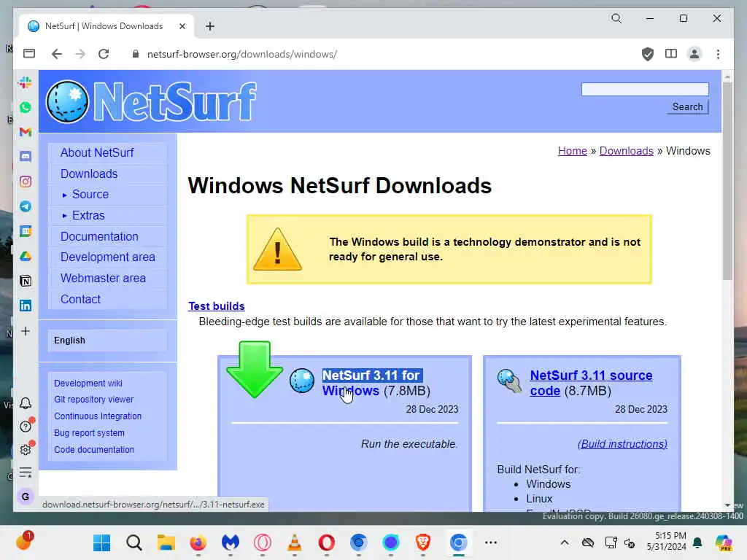Open Telegram in the sidebar
The image size is (747, 560).
click(x=26, y=206)
